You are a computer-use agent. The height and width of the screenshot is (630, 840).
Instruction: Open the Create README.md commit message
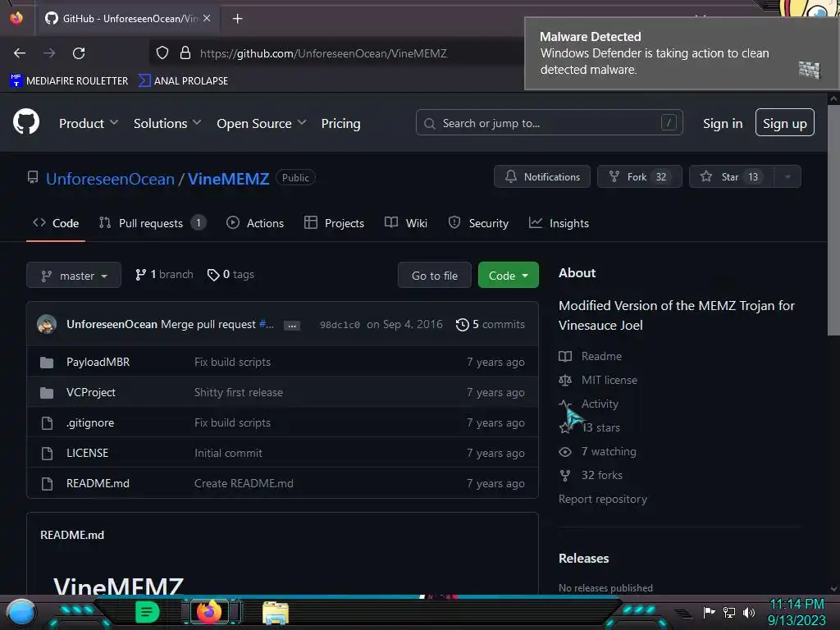(244, 483)
